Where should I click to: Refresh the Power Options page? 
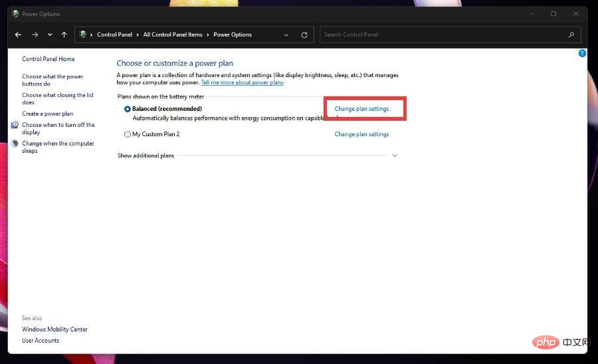(304, 35)
